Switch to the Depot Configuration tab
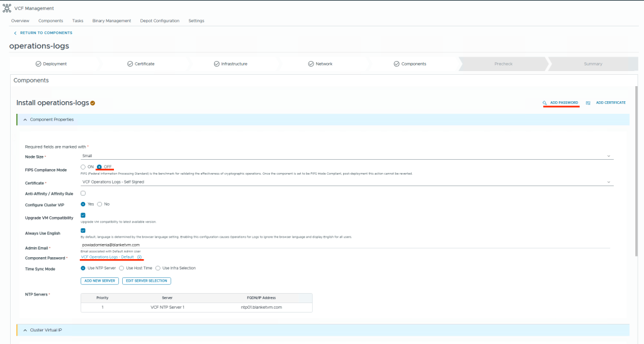644x344 pixels. pyautogui.click(x=159, y=21)
